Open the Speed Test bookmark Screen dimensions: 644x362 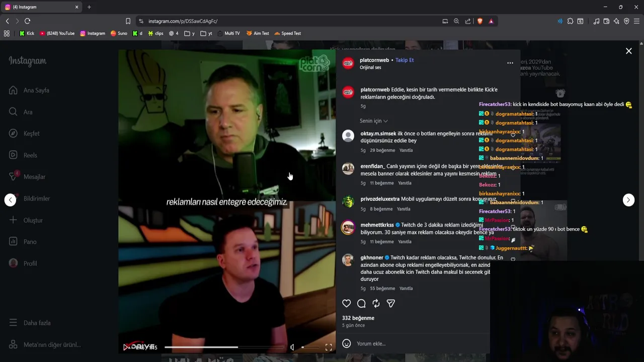(x=288, y=34)
